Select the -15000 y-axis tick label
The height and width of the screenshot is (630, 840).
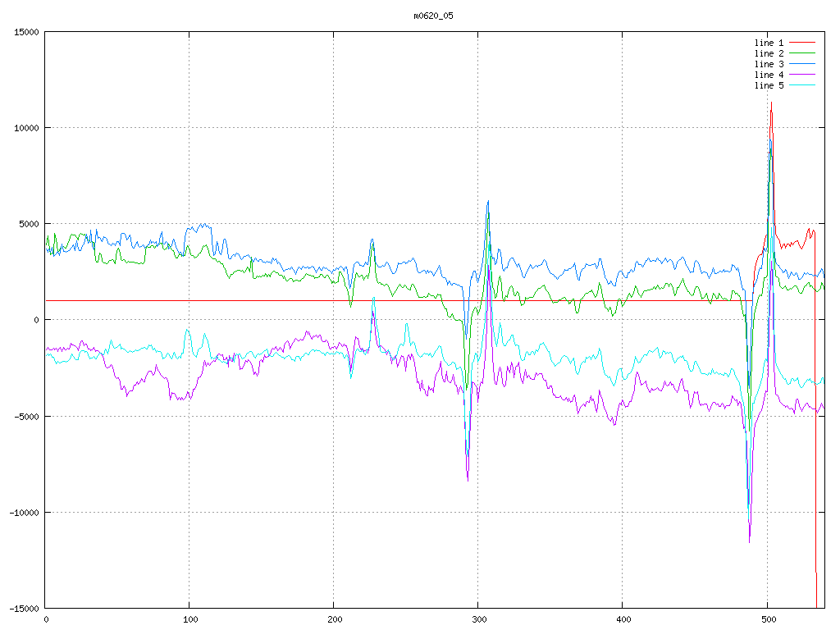pyautogui.click(x=23, y=608)
